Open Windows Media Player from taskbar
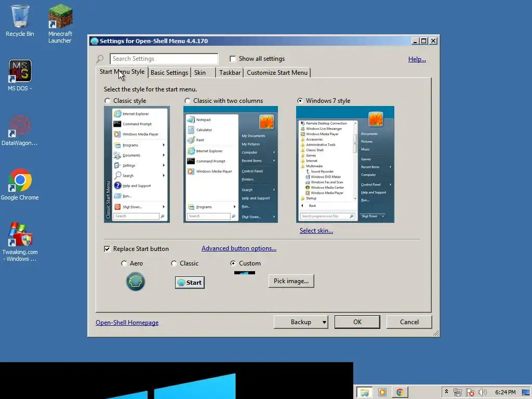This screenshot has height=399, width=532. pos(382,393)
